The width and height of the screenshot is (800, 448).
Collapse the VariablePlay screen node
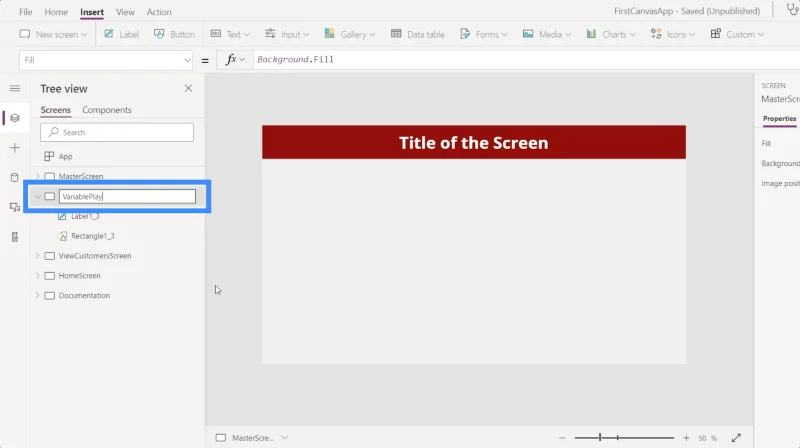[37, 196]
